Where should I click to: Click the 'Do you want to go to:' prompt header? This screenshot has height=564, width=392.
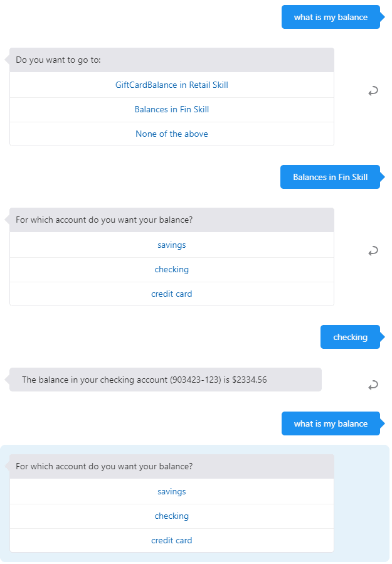pyautogui.click(x=171, y=60)
